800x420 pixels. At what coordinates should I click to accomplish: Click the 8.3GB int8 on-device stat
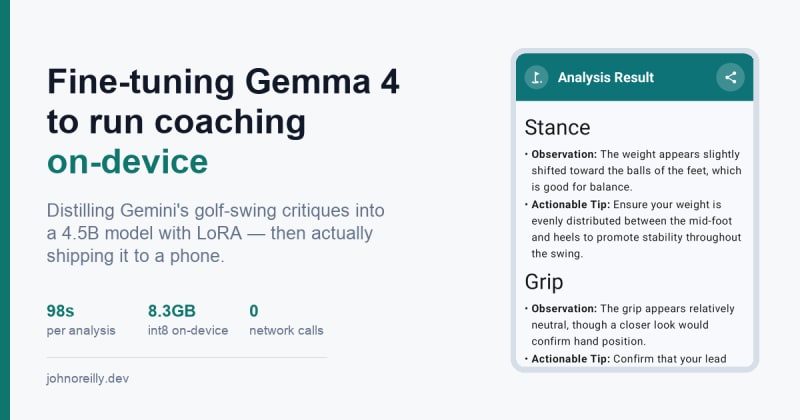click(188, 320)
